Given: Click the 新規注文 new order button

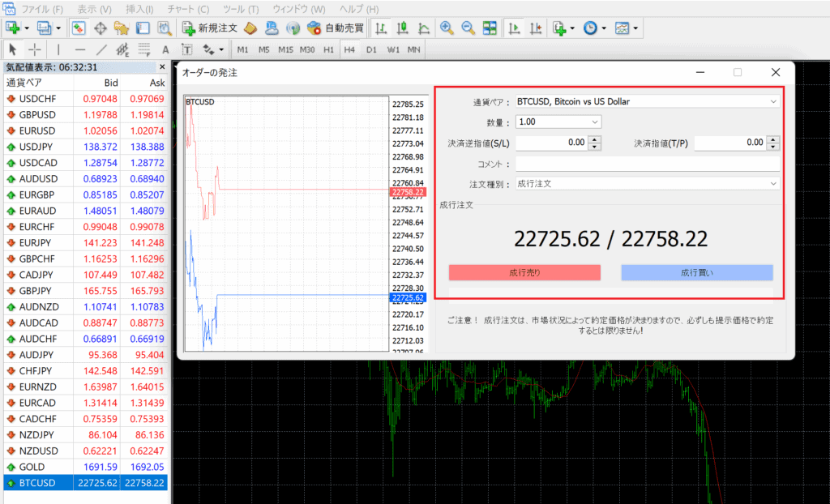Looking at the screenshot, I should click(210, 28).
